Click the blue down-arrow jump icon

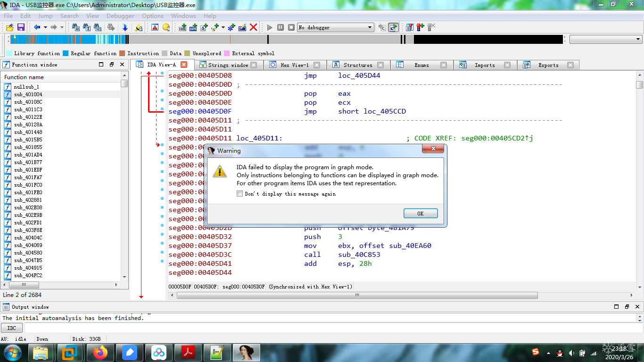pyautogui.click(x=125, y=27)
